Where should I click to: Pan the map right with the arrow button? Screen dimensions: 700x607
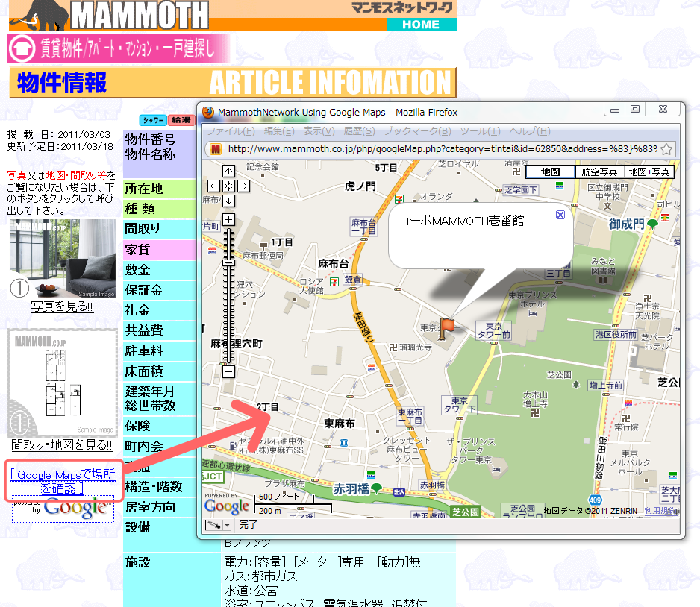[x=244, y=186]
